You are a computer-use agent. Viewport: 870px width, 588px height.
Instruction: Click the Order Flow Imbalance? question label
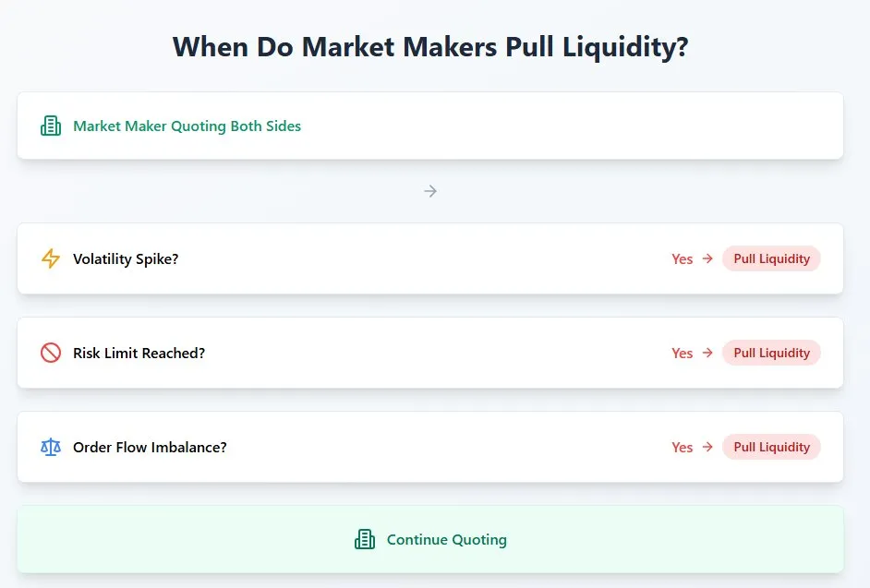(150, 448)
